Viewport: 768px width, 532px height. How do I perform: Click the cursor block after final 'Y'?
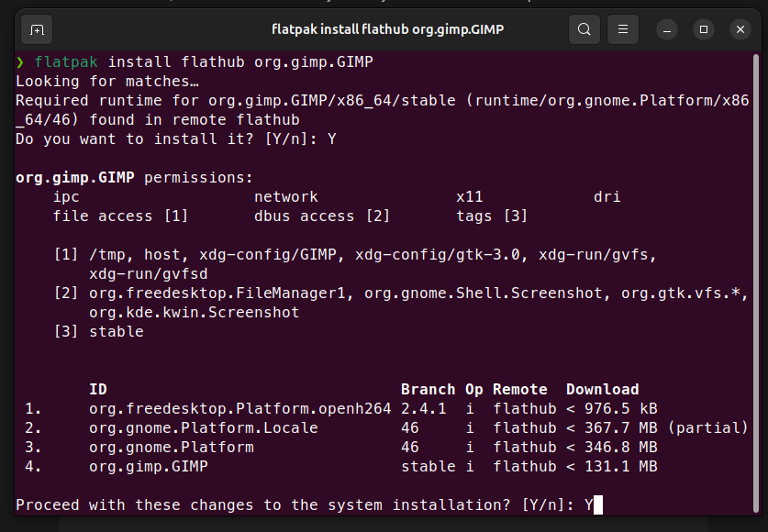[x=598, y=505]
